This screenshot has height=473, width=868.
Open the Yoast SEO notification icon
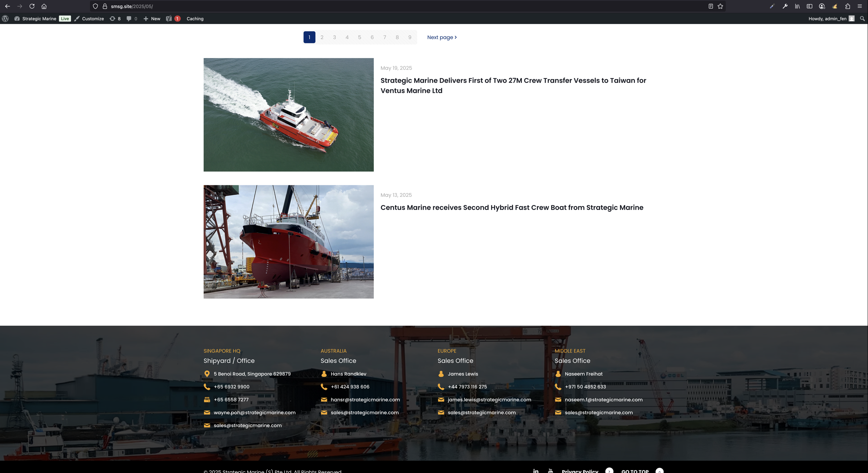[x=173, y=19]
